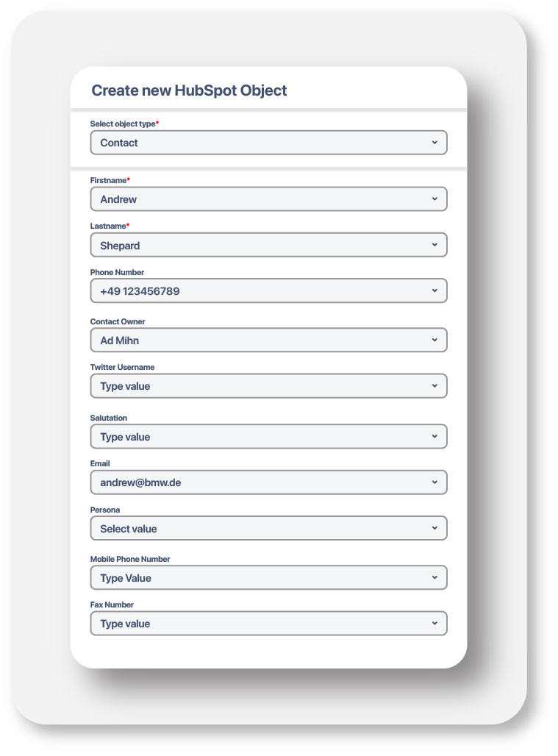Open the Contact Owner dropdown arrow
The image size is (558, 756).
434,340
